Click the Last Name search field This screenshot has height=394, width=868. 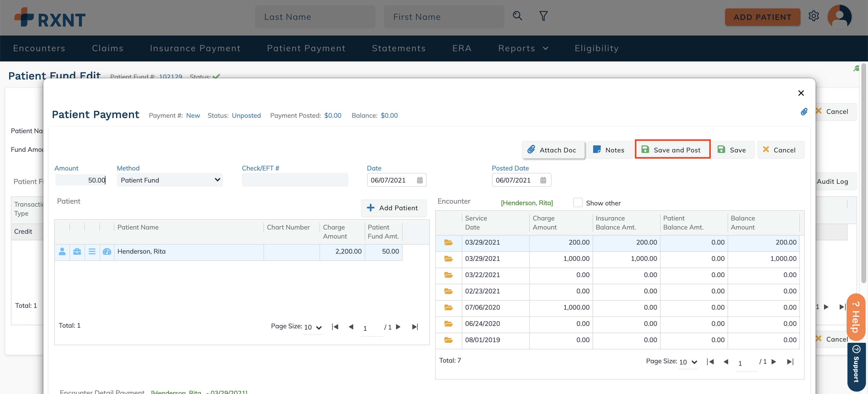tap(315, 17)
